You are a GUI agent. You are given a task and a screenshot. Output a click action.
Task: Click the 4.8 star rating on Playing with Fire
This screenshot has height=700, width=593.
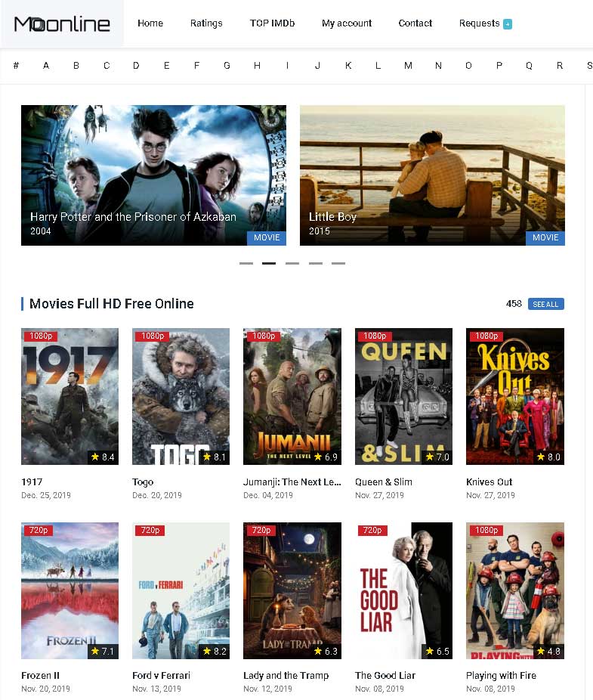pyautogui.click(x=549, y=652)
